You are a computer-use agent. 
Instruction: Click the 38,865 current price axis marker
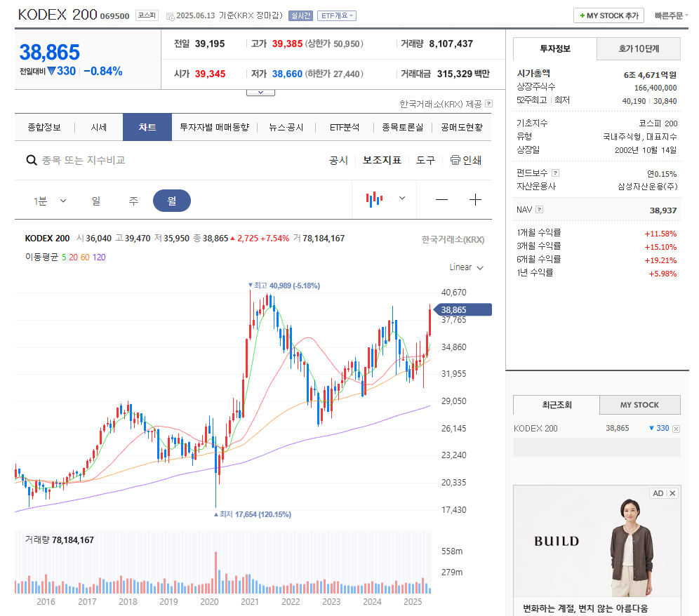(462, 309)
